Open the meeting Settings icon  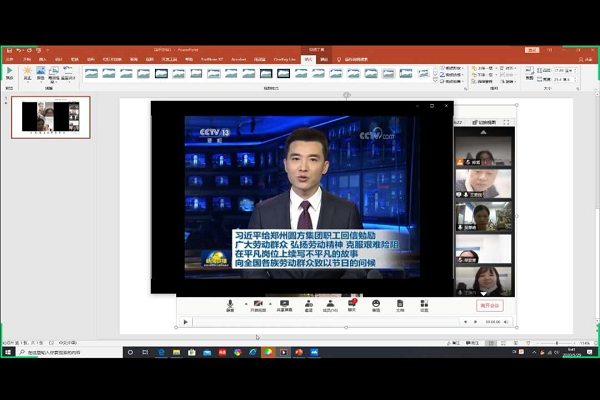[424, 304]
